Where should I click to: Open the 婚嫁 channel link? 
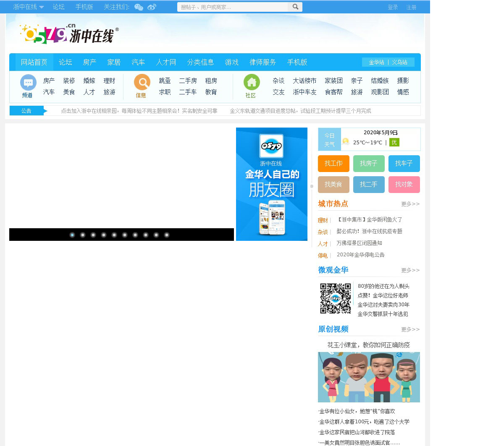[89, 81]
